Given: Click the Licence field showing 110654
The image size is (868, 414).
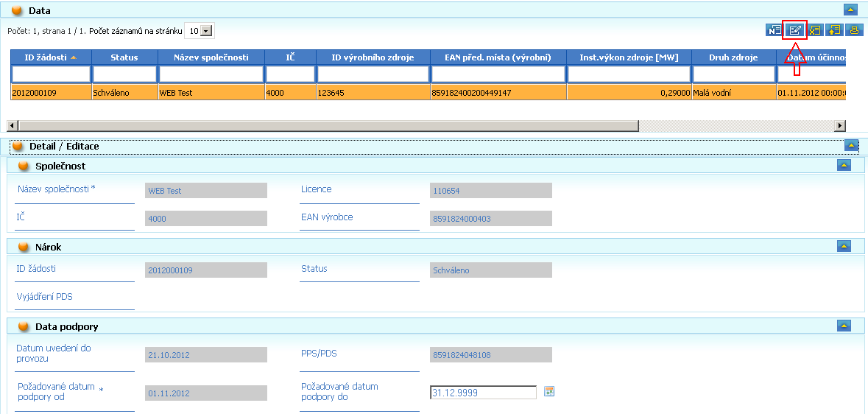Looking at the screenshot, I should [491, 191].
